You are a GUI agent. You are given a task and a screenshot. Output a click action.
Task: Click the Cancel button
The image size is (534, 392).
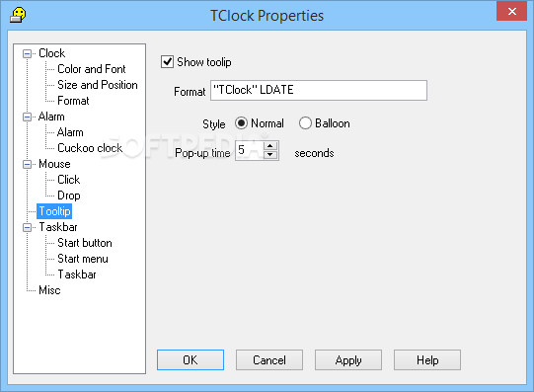(x=269, y=360)
